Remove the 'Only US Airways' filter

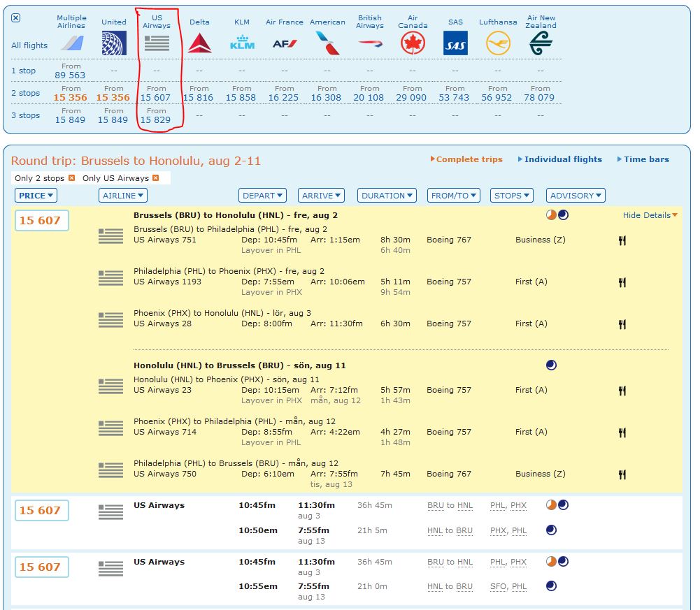click(155, 178)
